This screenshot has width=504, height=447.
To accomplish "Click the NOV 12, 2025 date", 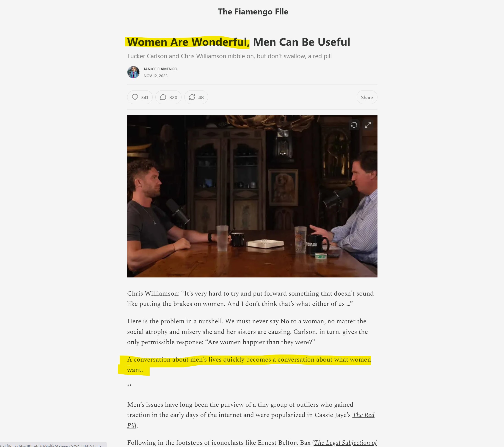I will [x=155, y=76].
